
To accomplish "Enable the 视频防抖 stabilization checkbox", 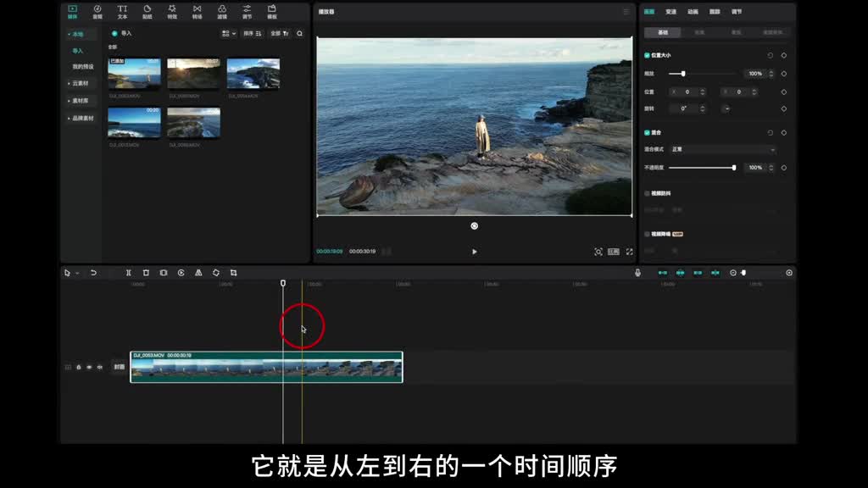I will click(x=647, y=193).
